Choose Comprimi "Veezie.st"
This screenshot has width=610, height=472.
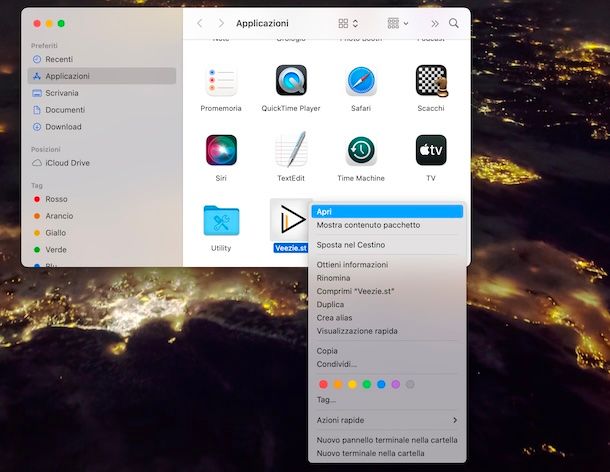pos(387,291)
